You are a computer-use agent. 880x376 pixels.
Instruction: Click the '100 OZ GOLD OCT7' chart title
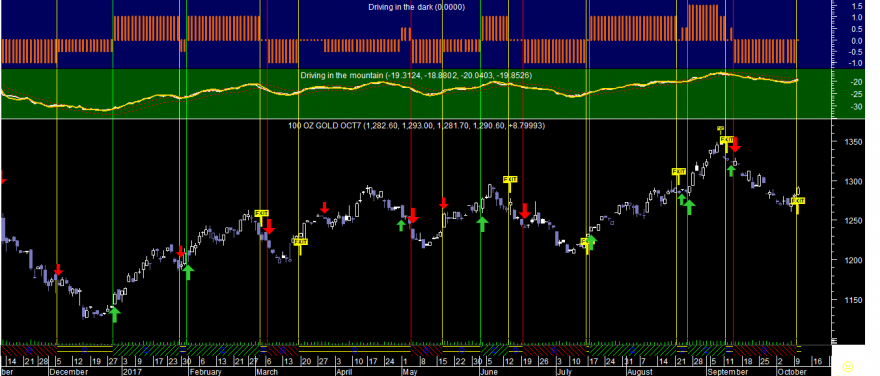[x=416, y=126]
